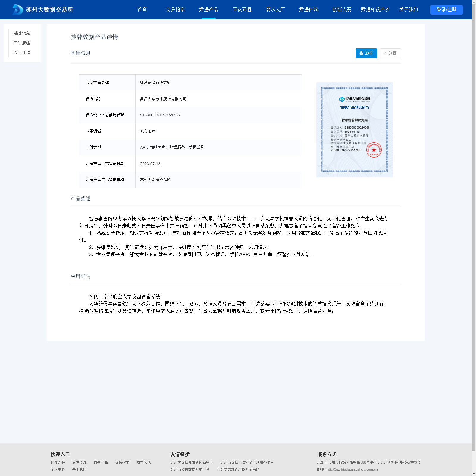The height and width of the screenshot is (476, 476).
Task: Click the 城市治理 application field value
Action: click(148, 131)
